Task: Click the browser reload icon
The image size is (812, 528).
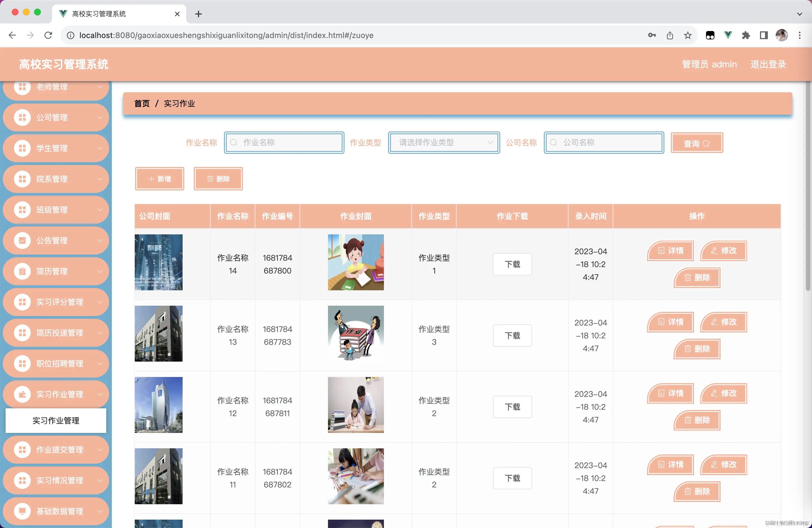Action: click(48, 35)
